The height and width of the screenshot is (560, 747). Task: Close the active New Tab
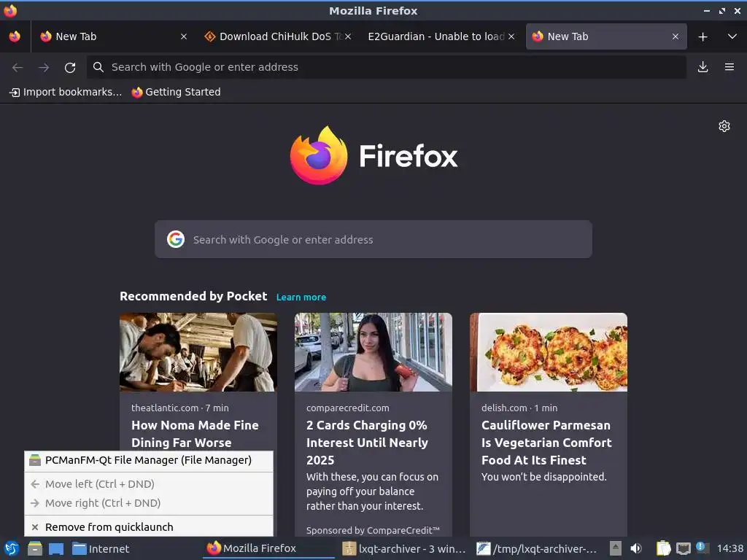coord(675,36)
